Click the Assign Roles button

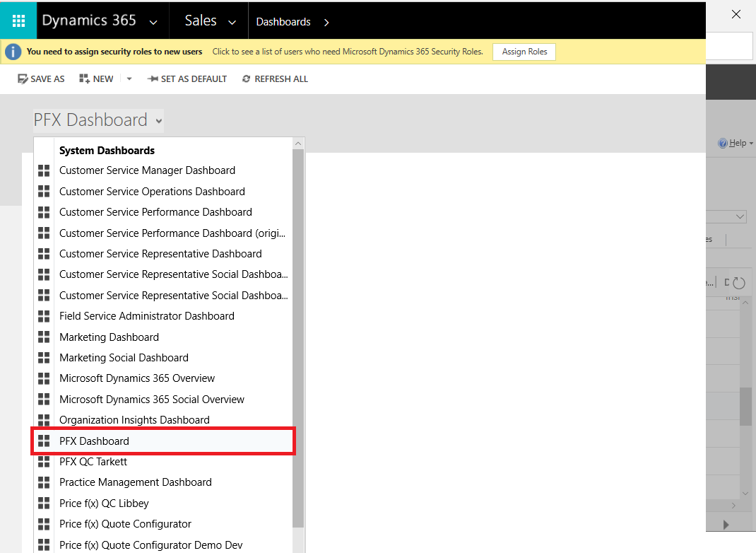tap(524, 52)
